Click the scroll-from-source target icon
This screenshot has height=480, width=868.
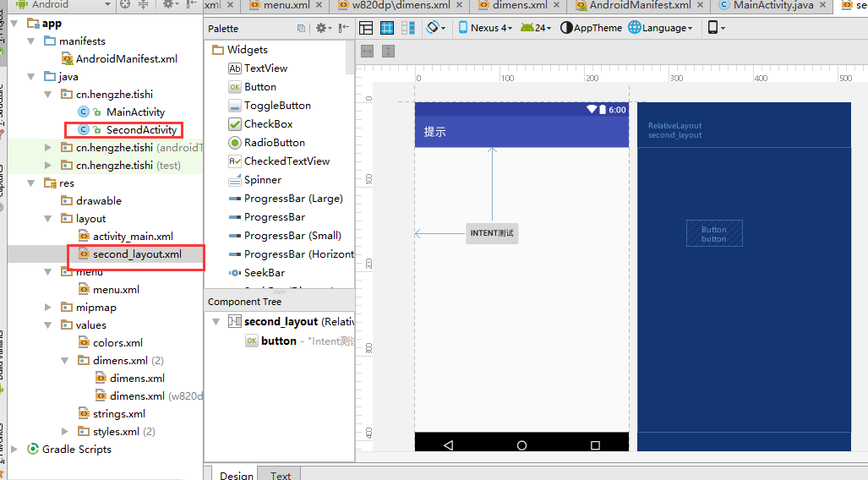tap(125, 5)
